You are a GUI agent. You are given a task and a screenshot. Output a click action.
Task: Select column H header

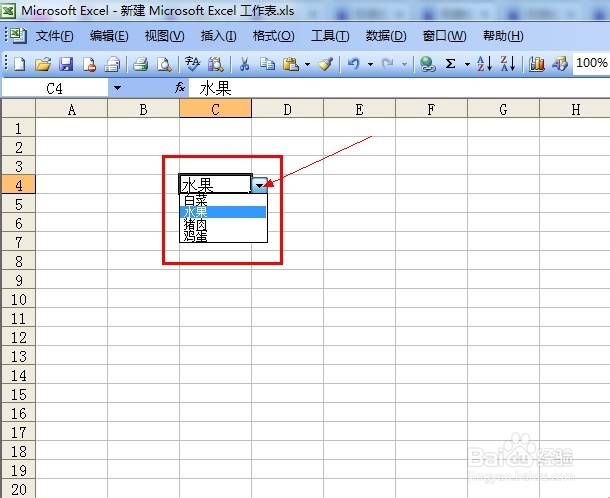[575, 109]
